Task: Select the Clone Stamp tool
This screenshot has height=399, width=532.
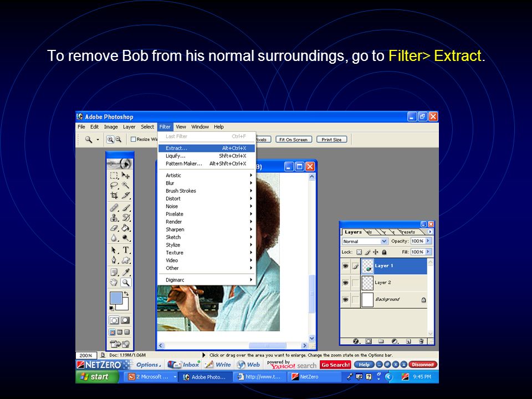Action: point(114,217)
